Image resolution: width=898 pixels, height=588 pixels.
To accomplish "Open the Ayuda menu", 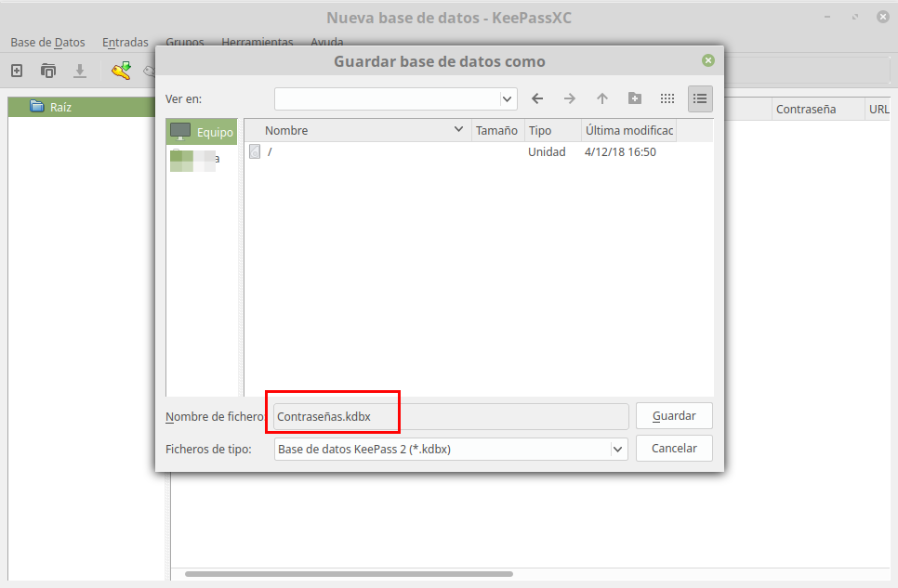I will tap(327, 42).
